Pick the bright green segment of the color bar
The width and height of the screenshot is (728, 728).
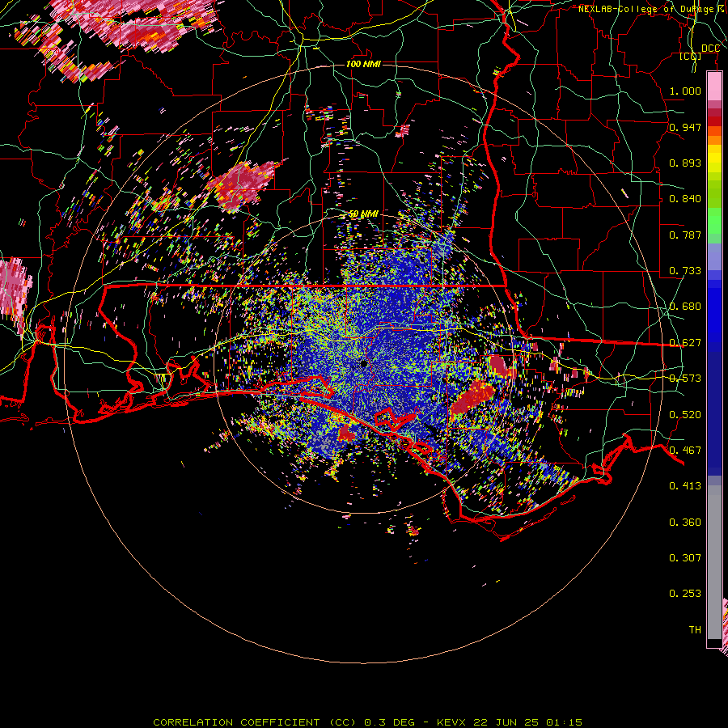(x=714, y=220)
